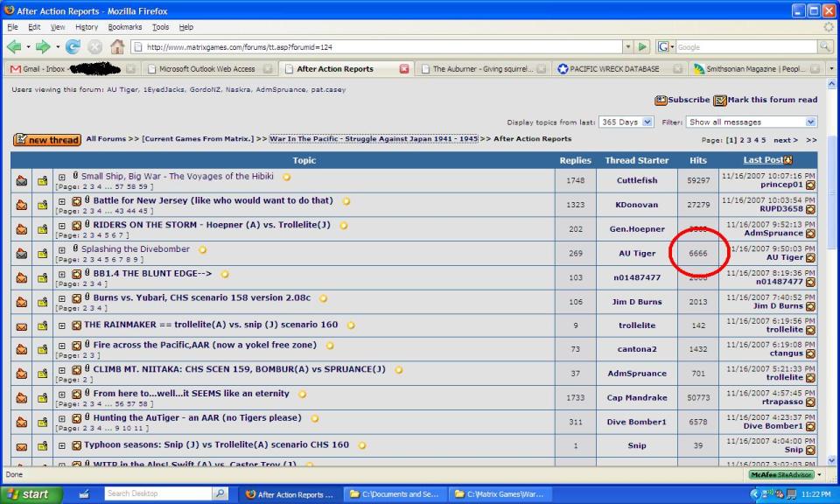
Task: Click the green Go arrow beside address bar
Action: point(642,47)
